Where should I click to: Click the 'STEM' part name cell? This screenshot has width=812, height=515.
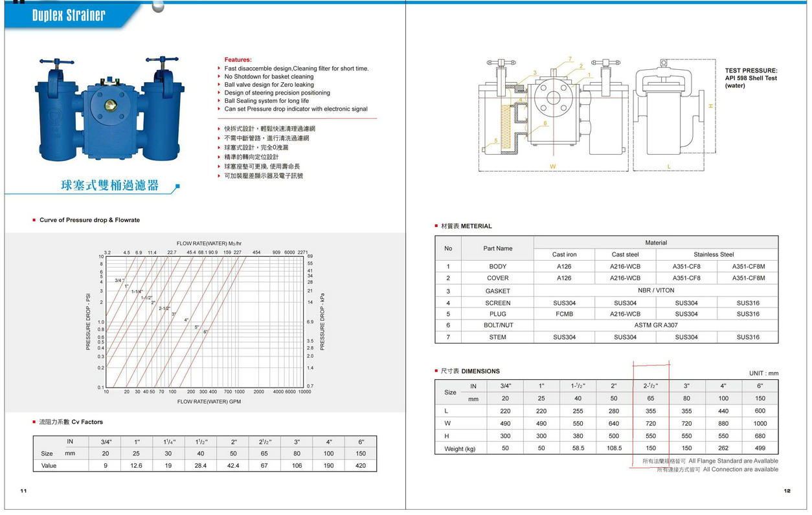[x=498, y=337]
